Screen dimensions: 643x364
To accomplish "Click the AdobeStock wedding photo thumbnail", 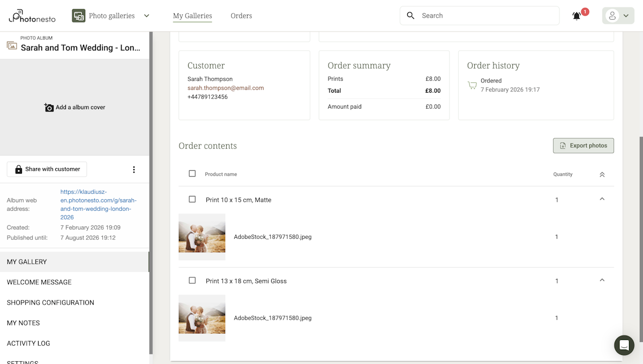I will (202, 237).
